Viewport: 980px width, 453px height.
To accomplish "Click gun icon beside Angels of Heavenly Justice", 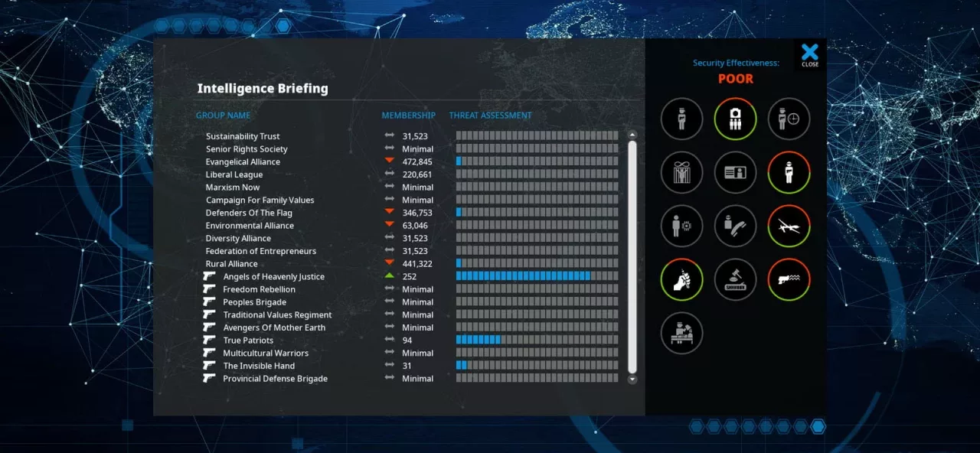I will pyautogui.click(x=210, y=276).
